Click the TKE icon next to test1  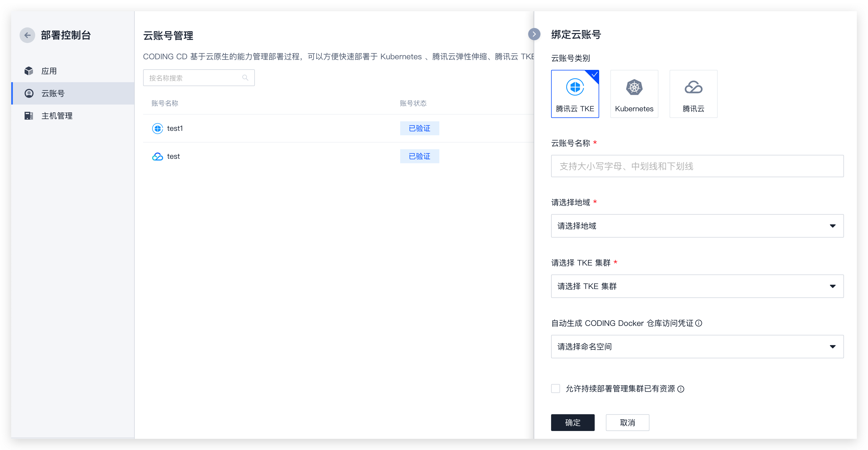point(157,128)
